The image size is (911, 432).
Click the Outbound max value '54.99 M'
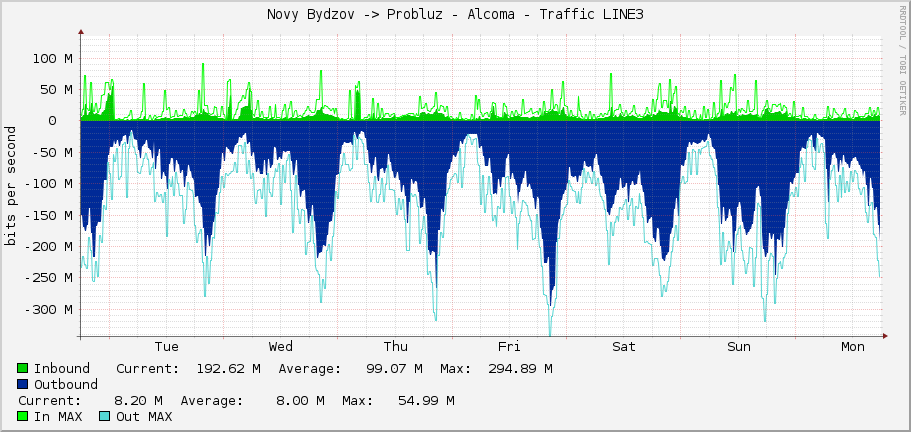pyautogui.click(x=426, y=401)
